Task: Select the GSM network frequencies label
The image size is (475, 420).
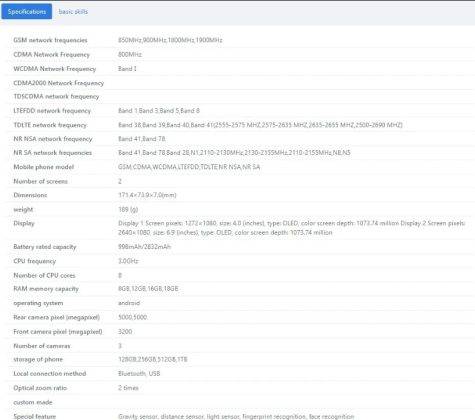Action: tap(50, 40)
